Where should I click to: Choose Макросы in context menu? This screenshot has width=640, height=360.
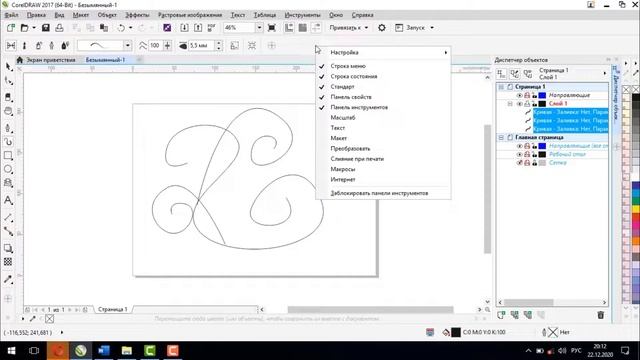[x=342, y=169]
